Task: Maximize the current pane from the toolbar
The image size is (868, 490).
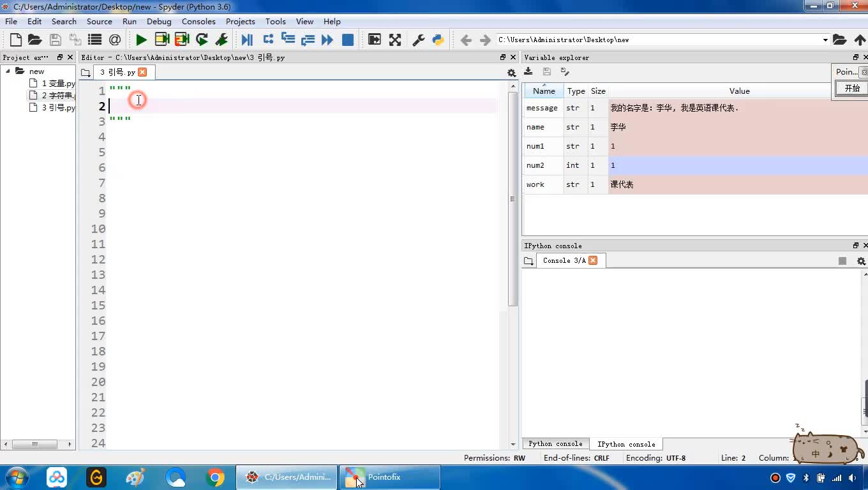Action: pos(375,40)
